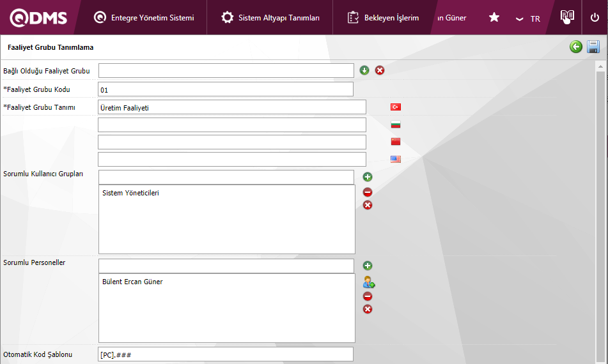
Task: Click the Bulgarian language definition field
Action: point(232,125)
